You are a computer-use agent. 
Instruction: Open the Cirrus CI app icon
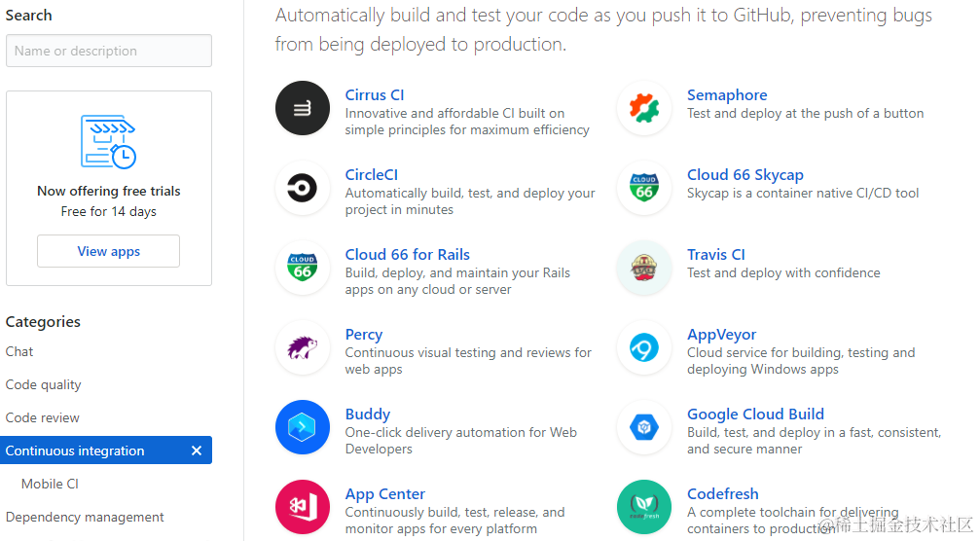303,108
